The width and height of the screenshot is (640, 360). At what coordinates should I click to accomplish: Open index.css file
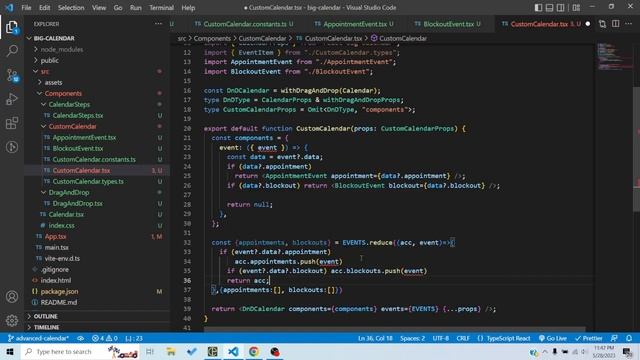tap(61, 225)
